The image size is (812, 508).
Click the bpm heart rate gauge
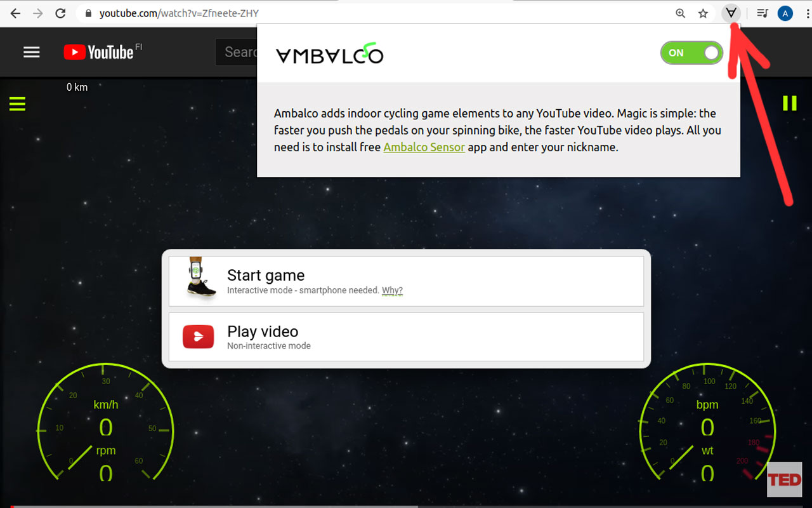(707, 422)
